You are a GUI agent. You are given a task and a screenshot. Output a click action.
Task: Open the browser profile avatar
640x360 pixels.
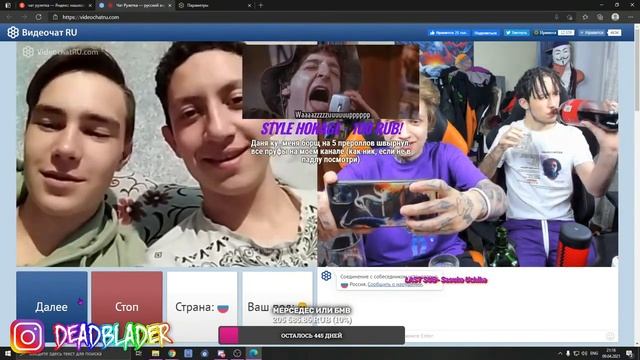[615, 17]
